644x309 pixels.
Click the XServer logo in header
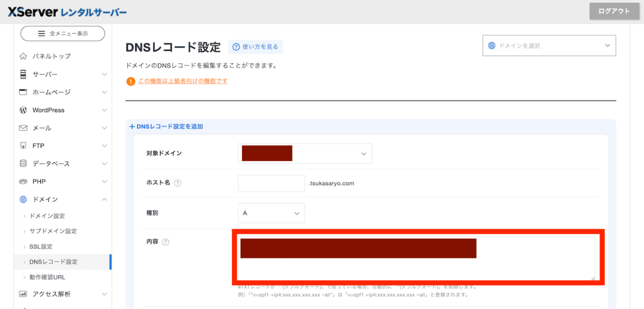67,12
